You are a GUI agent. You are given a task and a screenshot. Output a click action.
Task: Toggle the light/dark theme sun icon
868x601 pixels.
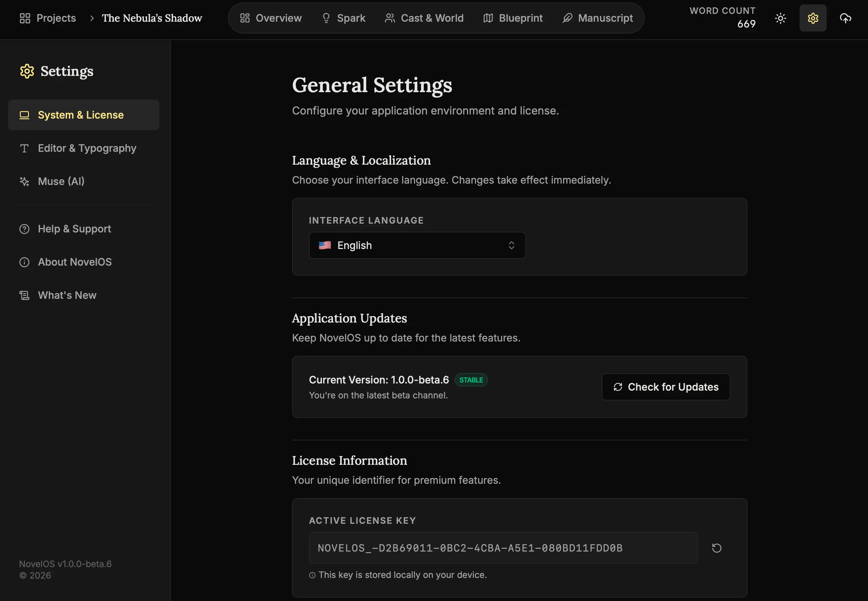[780, 18]
